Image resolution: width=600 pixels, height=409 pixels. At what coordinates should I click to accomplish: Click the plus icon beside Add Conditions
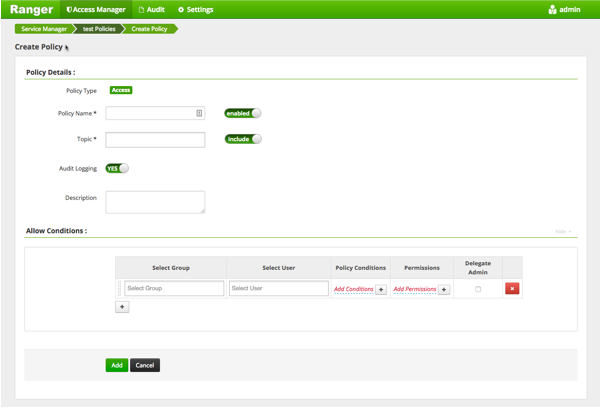[x=381, y=289]
